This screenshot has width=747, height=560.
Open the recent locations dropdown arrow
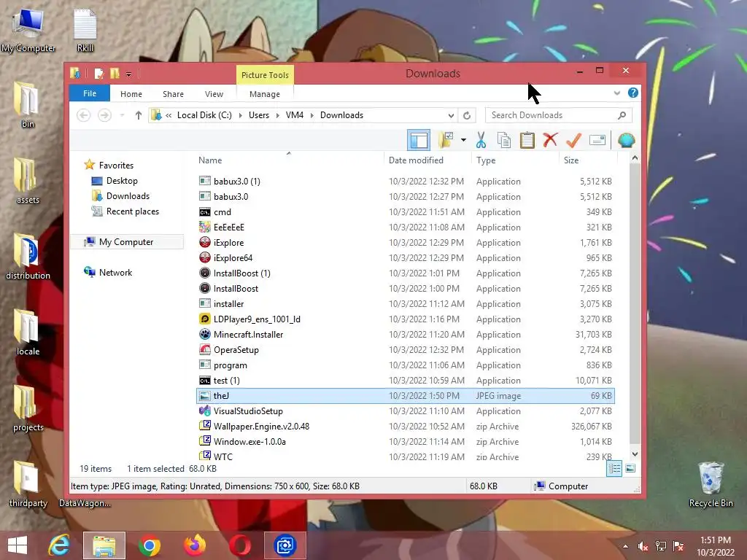(122, 115)
